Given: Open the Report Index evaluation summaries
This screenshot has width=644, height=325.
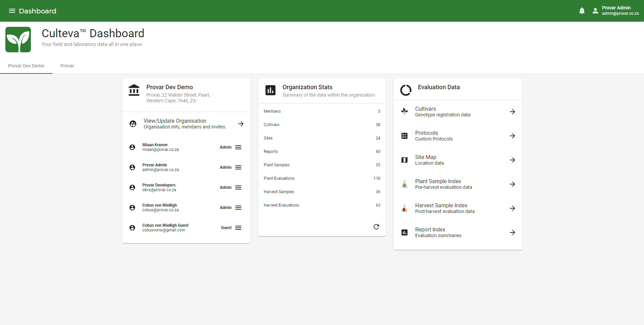Looking at the screenshot, I should point(458,232).
